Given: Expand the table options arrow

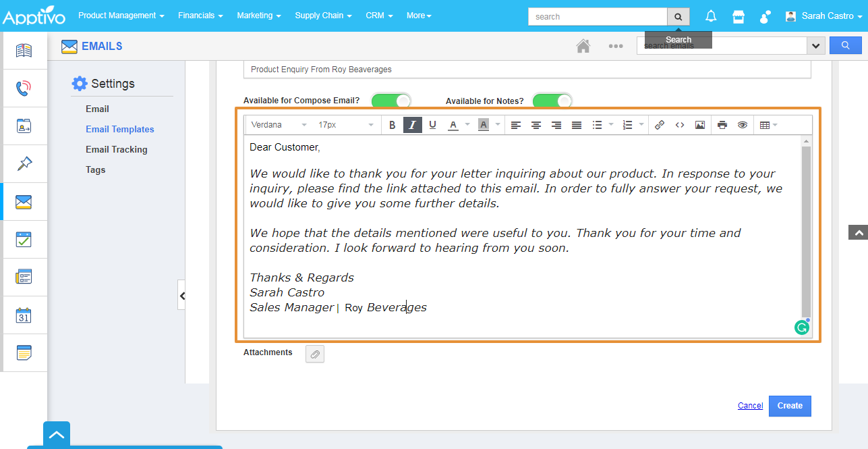Looking at the screenshot, I should (x=776, y=125).
